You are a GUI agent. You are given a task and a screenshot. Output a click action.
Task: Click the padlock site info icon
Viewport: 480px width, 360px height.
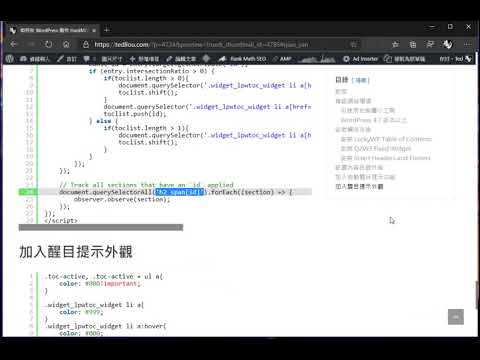pos(86,44)
